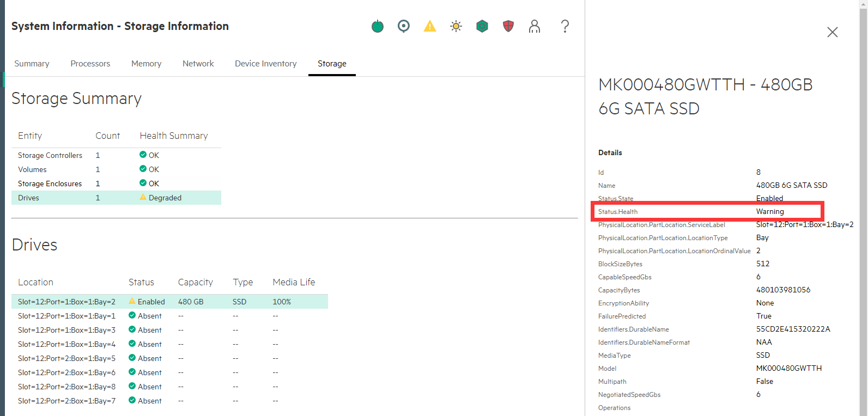Click the Count column header

pos(108,136)
